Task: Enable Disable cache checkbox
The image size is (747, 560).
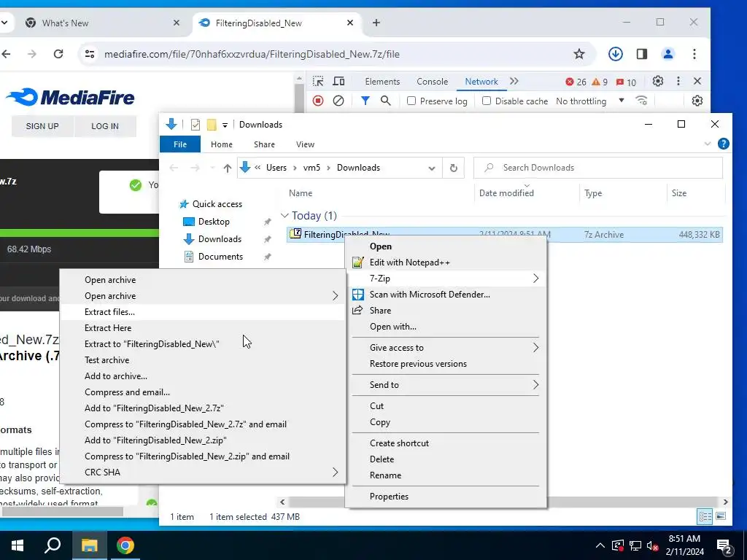Action: (487, 101)
